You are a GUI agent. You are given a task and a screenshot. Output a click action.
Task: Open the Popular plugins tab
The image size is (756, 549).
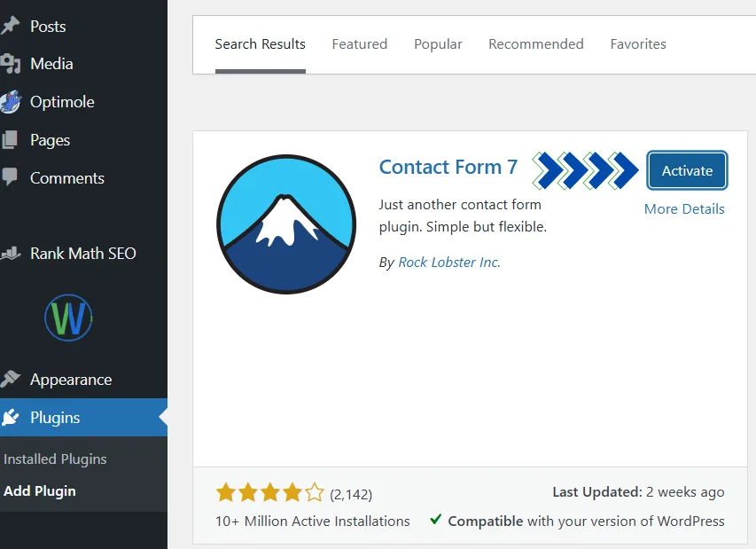[438, 44]
